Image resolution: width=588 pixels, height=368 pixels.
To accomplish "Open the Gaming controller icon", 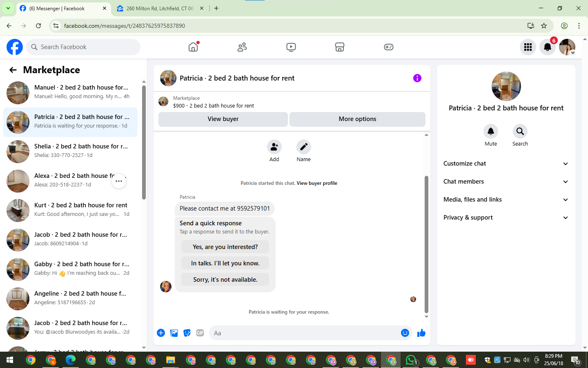I will [x=389, y=47].
